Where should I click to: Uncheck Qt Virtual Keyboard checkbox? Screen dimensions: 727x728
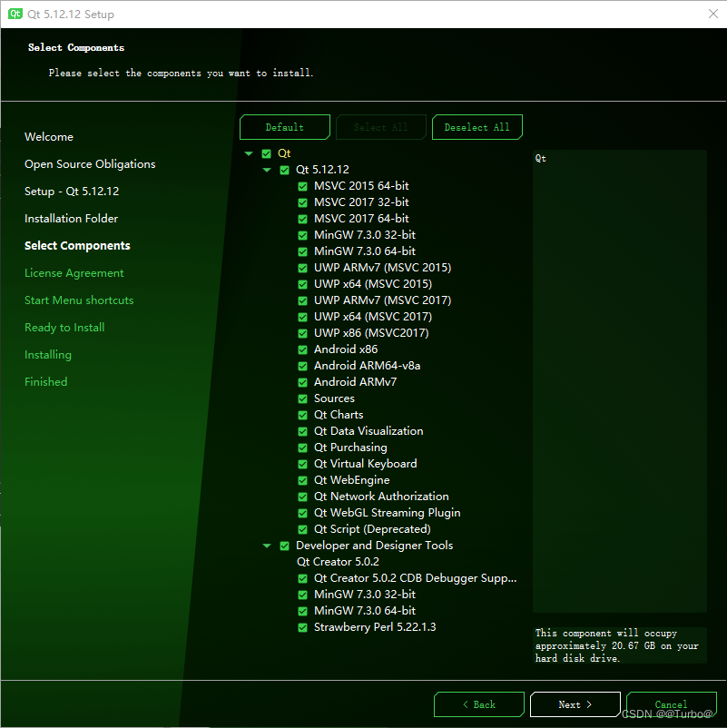(x=302, y=464)
